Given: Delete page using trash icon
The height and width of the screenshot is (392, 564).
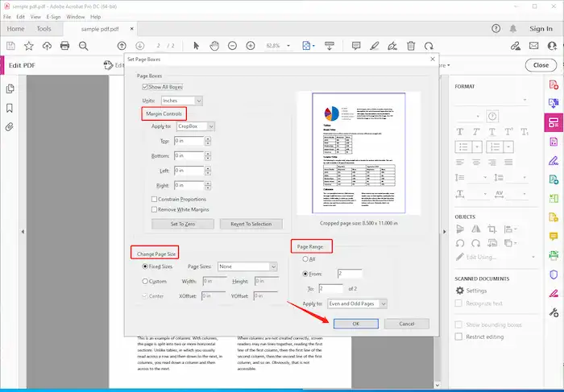Looking at the screenshot, I should (x=411, y=46).
